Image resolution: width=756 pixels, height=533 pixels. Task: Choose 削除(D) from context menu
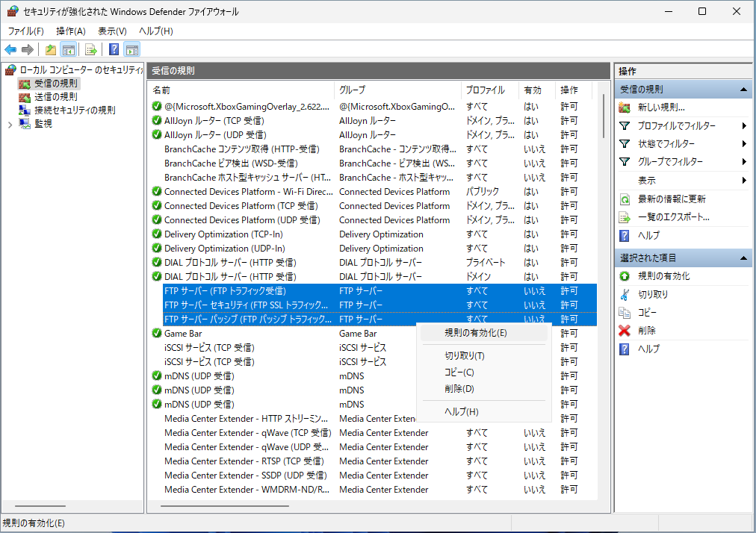(484, 389)
